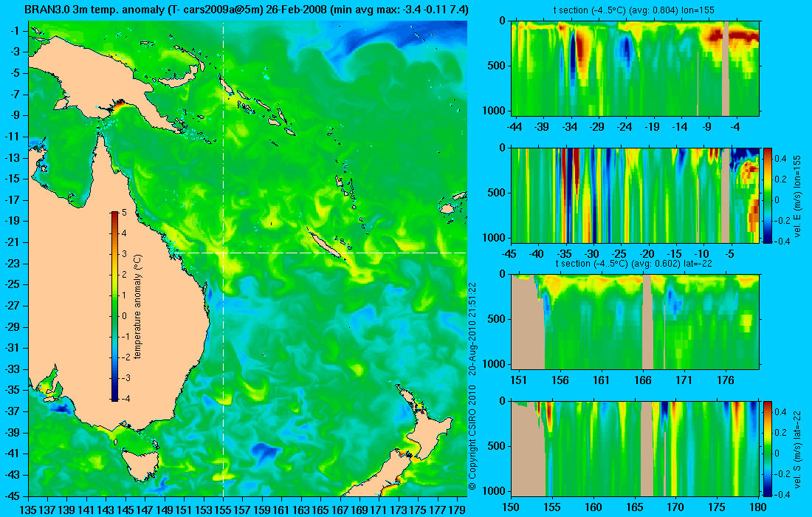Click the '-44' tick under the top section plot
The image size is (812, 517).
[515, 127]
